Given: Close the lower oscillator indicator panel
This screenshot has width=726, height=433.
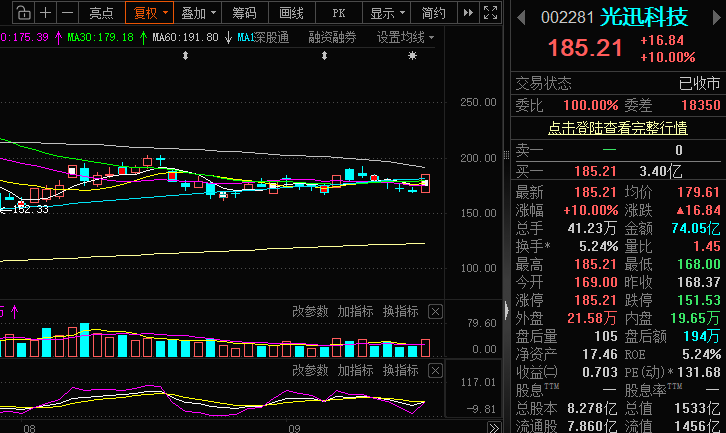Looking at the screenshot, I should tap(435, 371).
